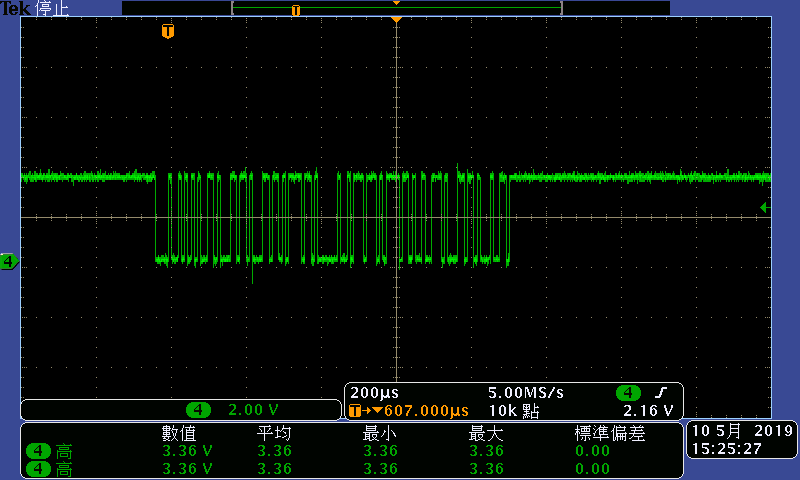Click the second row 0.00 standard deviation
800x480 pixels.
[592, 468]
